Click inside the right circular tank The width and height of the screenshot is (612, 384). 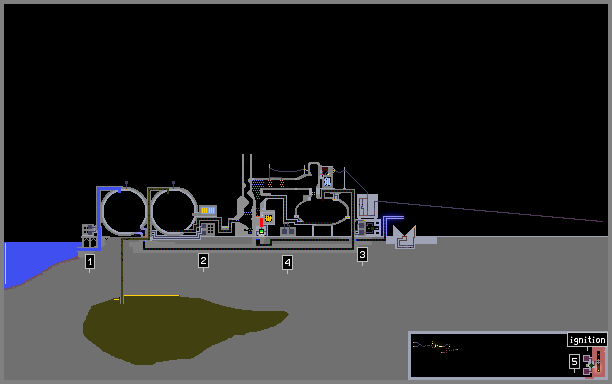(x=174, y=212)
